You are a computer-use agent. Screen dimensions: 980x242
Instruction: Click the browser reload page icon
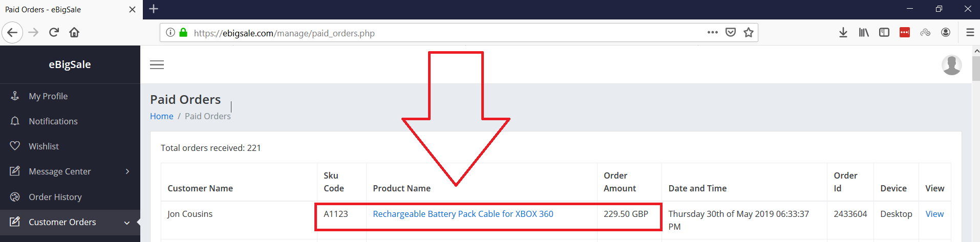point(54,33)
